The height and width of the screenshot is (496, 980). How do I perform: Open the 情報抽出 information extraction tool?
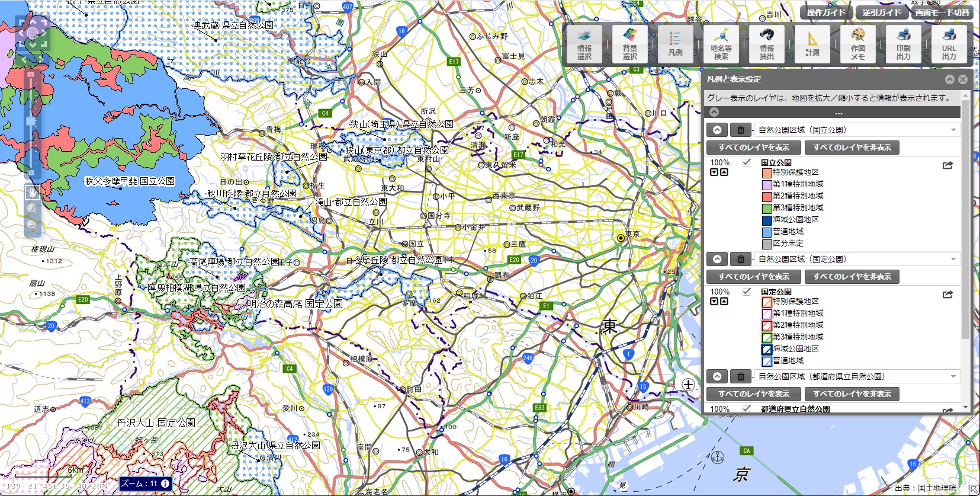pyautogui.click(x=767, y=43)
